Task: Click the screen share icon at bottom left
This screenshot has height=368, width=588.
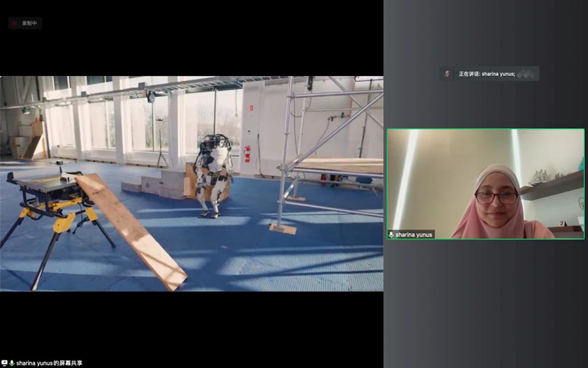Action: 5,363
